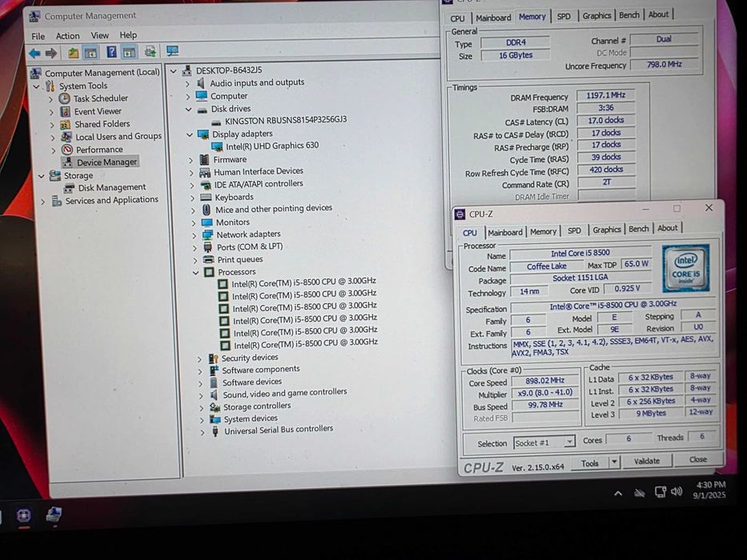
Task: Open the Tools dropdown arrow in CPU-Z
Action: pyautogui.click(x=615, y=462)
